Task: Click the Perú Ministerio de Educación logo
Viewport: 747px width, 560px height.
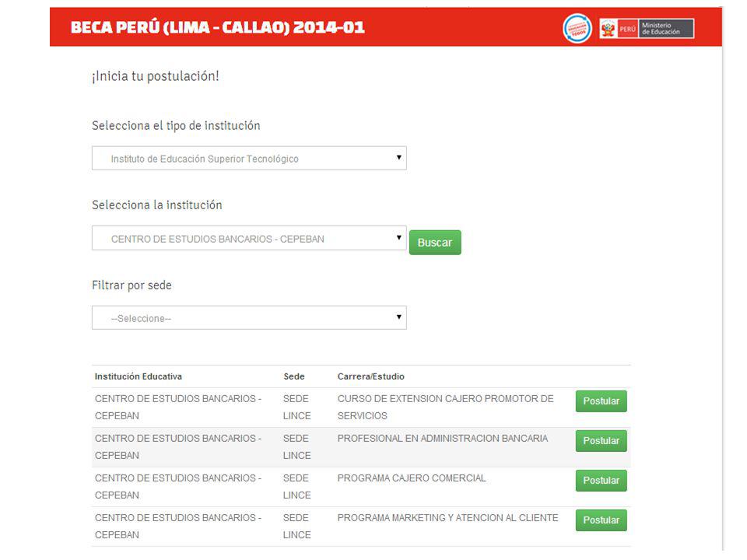Action: tap(647, 29)
